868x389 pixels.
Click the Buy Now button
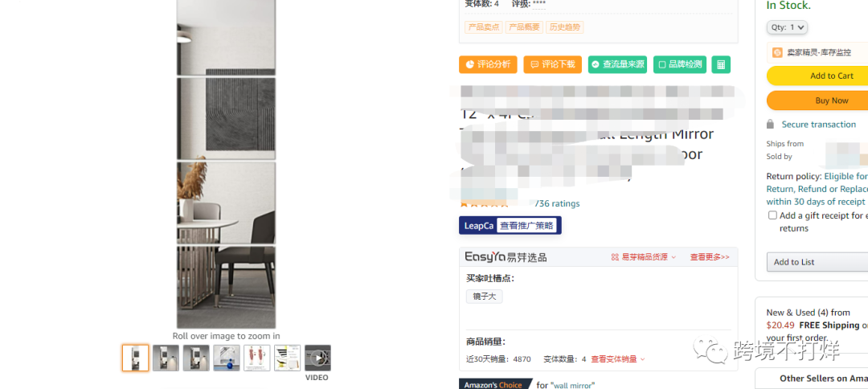coord(817,100)
